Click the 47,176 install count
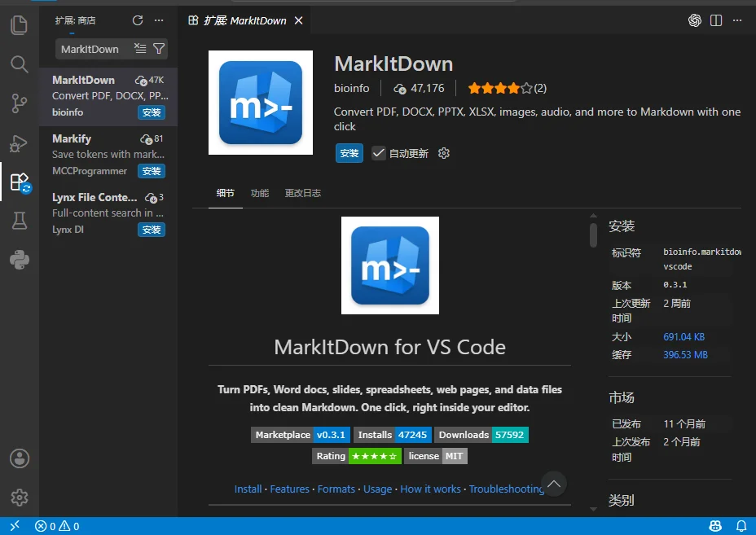 (419, 88)
